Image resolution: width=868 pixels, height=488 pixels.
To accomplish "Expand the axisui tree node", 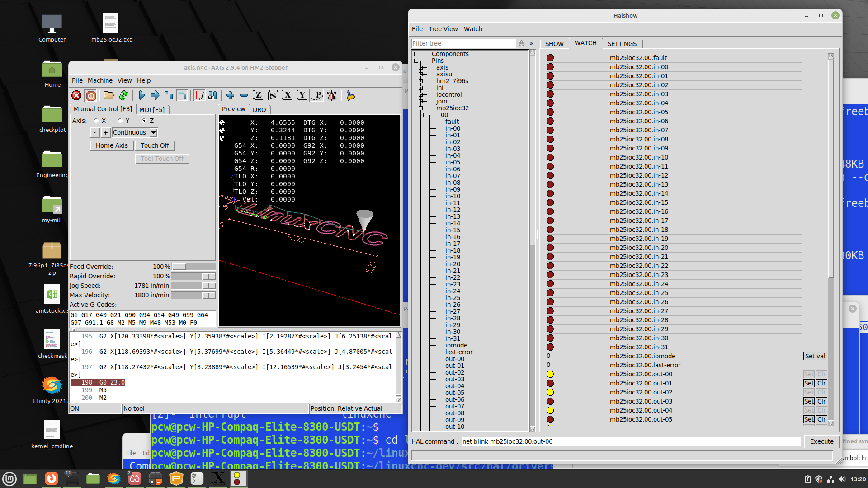I will point(421,74).
